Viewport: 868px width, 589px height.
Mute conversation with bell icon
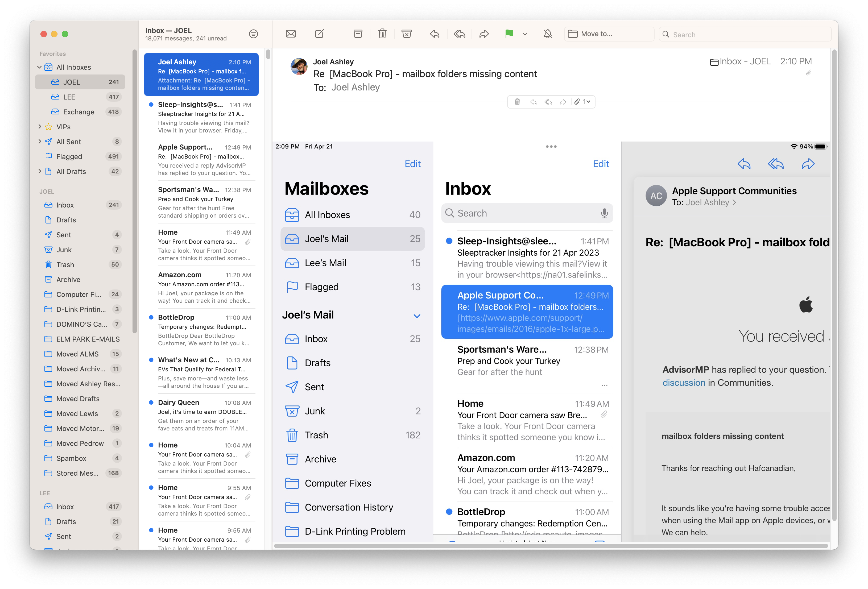pyautogui.click(x=548, y=34)
